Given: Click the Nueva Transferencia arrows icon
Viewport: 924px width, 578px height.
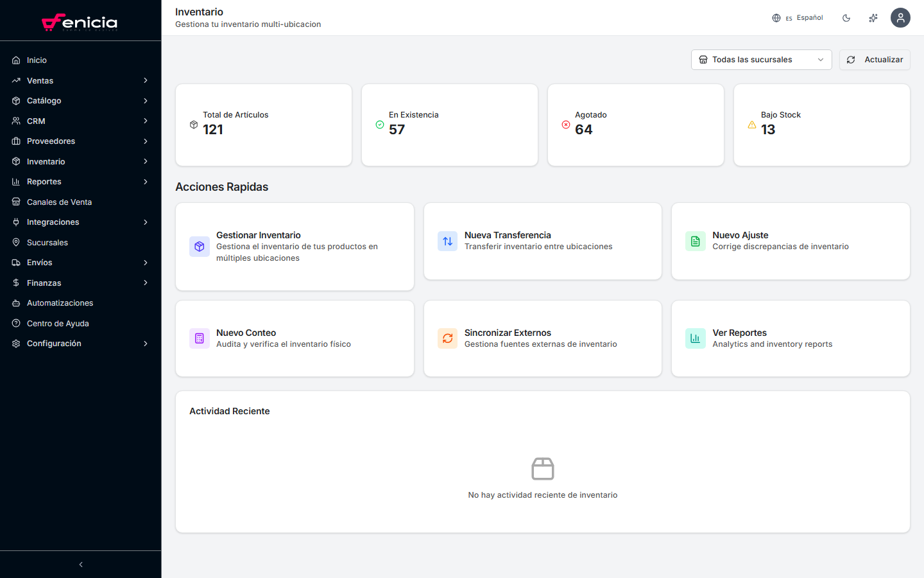Looking at the screenshot, I should point(448,241).
